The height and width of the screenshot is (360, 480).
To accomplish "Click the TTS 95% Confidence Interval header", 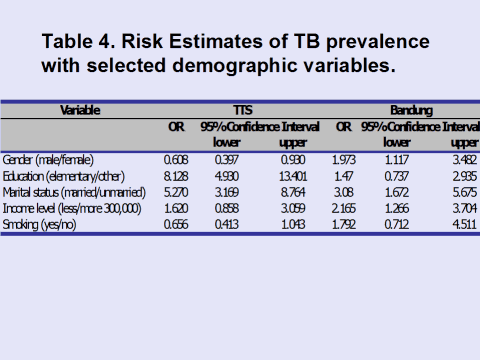I will (x=260, y=127).
